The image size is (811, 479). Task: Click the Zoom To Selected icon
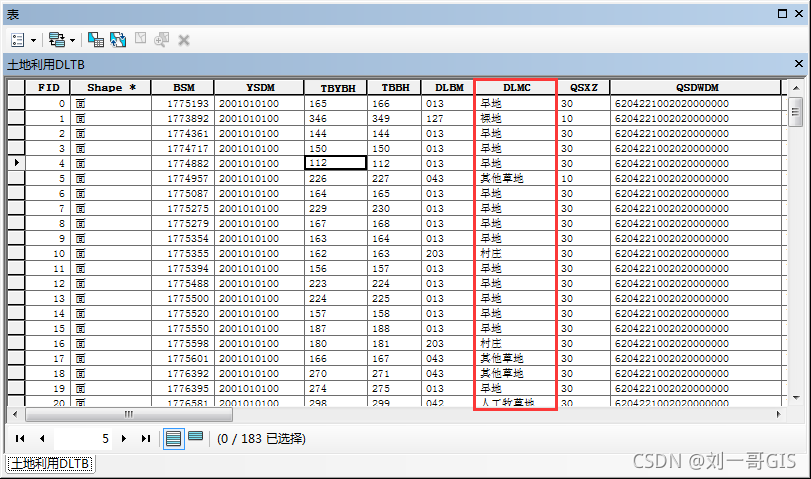click(161, 40)
